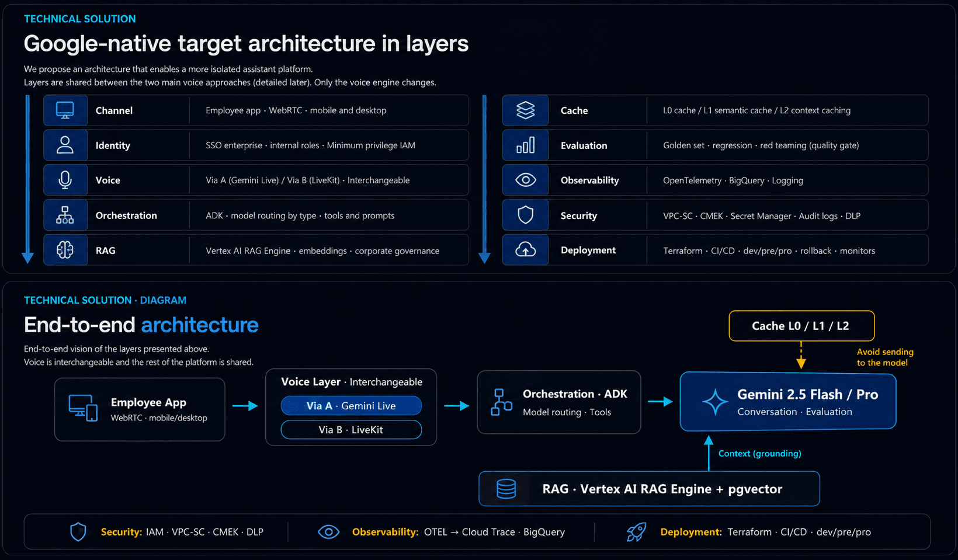This screenshot has width=958, height=560.
Task: Click the Channel monitor icon
Action: point(65,110)
